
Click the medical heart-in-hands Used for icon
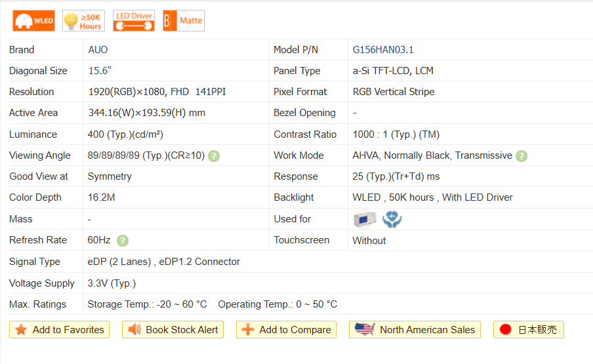tap(392, 219)
